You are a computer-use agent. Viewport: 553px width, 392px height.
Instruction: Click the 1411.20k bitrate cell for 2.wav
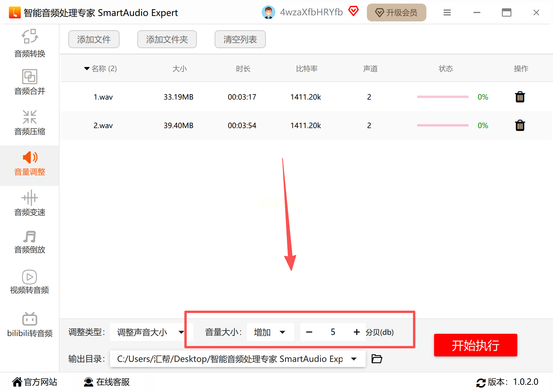[x=306, y=126]
